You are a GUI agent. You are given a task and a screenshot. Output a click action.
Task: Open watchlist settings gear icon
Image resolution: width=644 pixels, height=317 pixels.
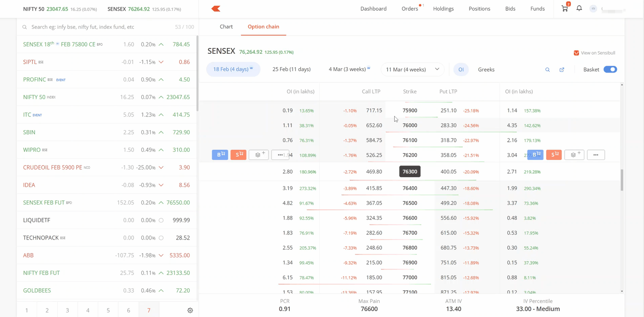(x=190, y=310)
